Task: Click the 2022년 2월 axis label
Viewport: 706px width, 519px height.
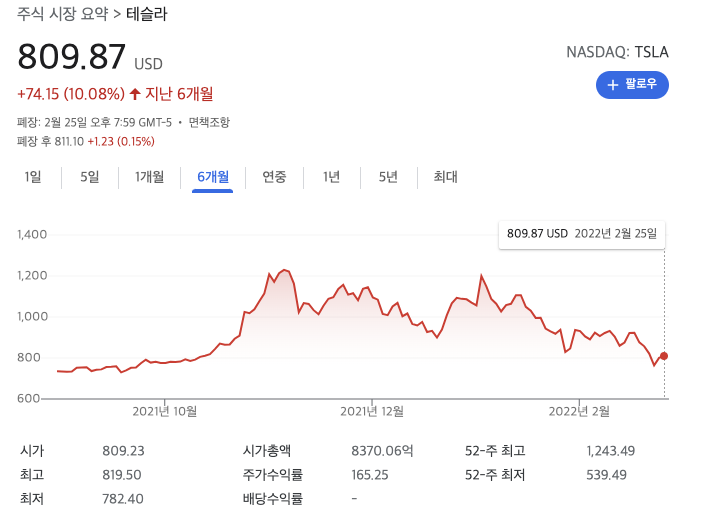Action: click(x=579, y=411)
